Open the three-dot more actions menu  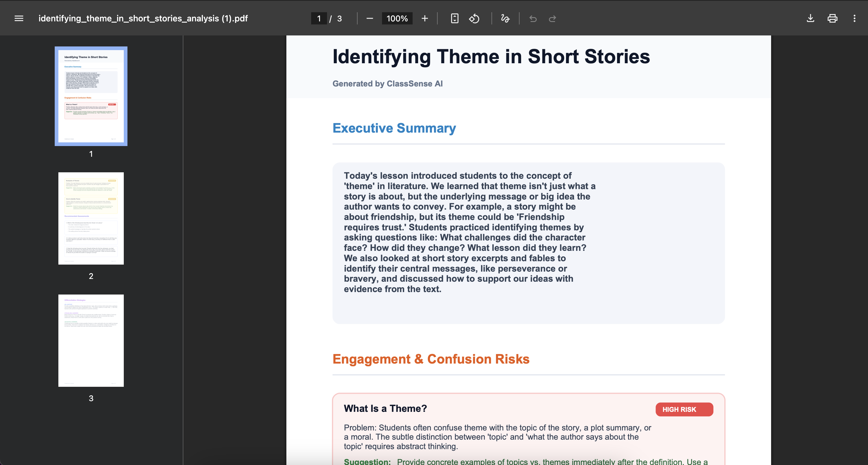(854, 19)
